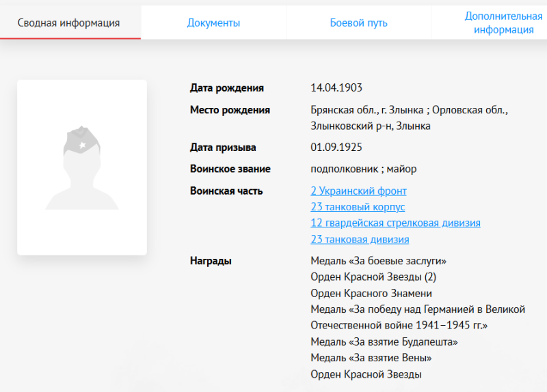Open 12 гвардейская стрелковая дивизия link
547x392 pixels.
395,223
